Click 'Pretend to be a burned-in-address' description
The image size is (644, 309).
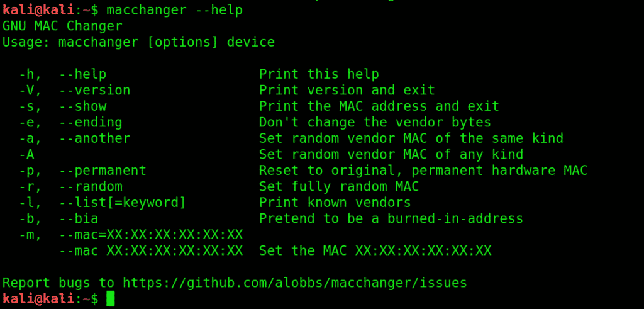(x=391, y=218)
